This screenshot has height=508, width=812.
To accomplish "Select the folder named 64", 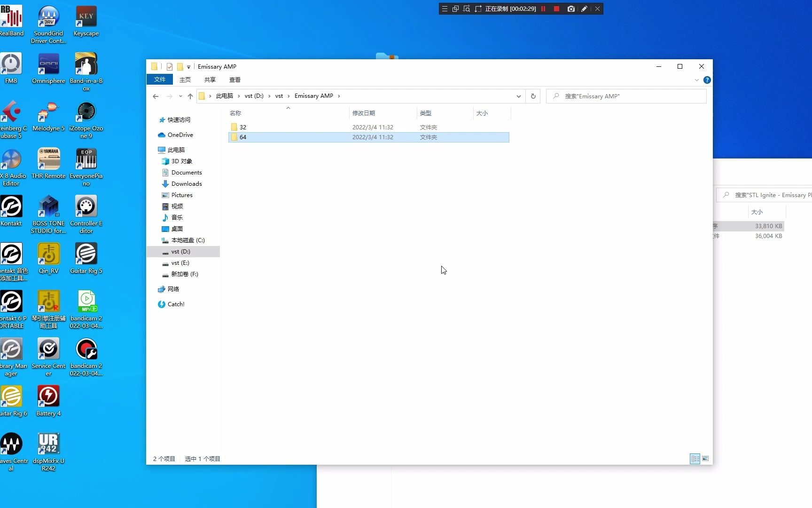I will pos(369,137).
